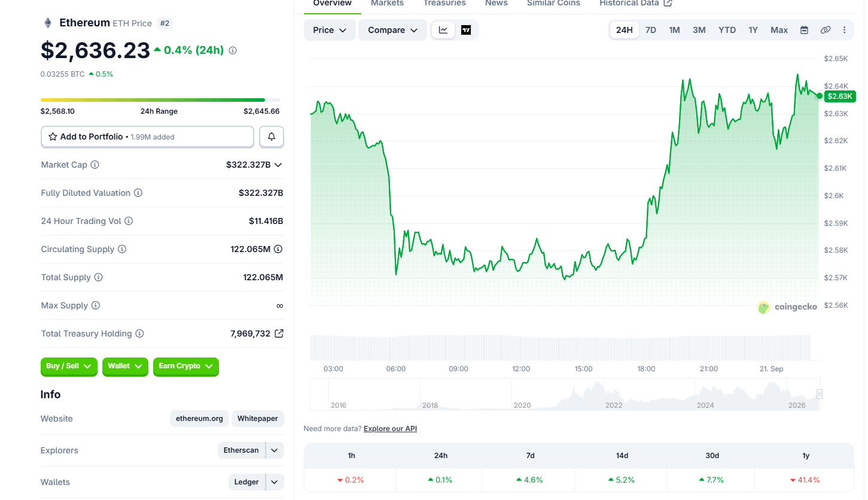This screenshot has width=868, height=500.
Task: Open Total Treasury Holding info icon
Action: 139,334
